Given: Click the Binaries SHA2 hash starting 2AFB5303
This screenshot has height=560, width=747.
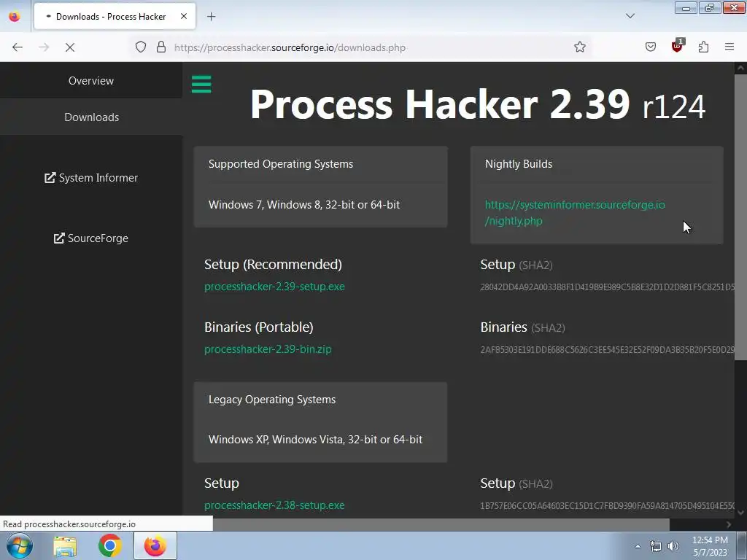Looking at the screenshot, I should 608,349.
